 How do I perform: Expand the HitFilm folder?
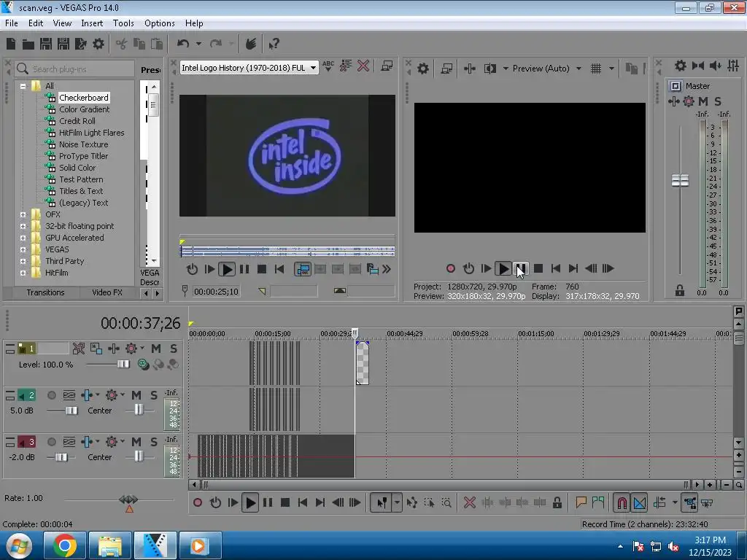click(x=23, y=273)
